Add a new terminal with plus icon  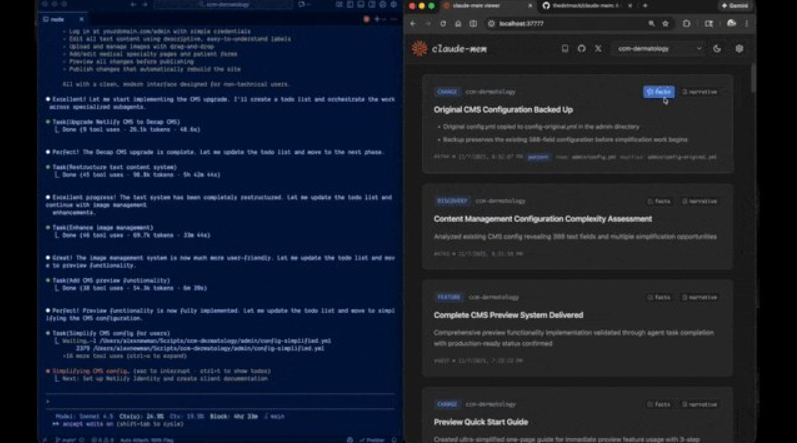click(x=377, y=19)
